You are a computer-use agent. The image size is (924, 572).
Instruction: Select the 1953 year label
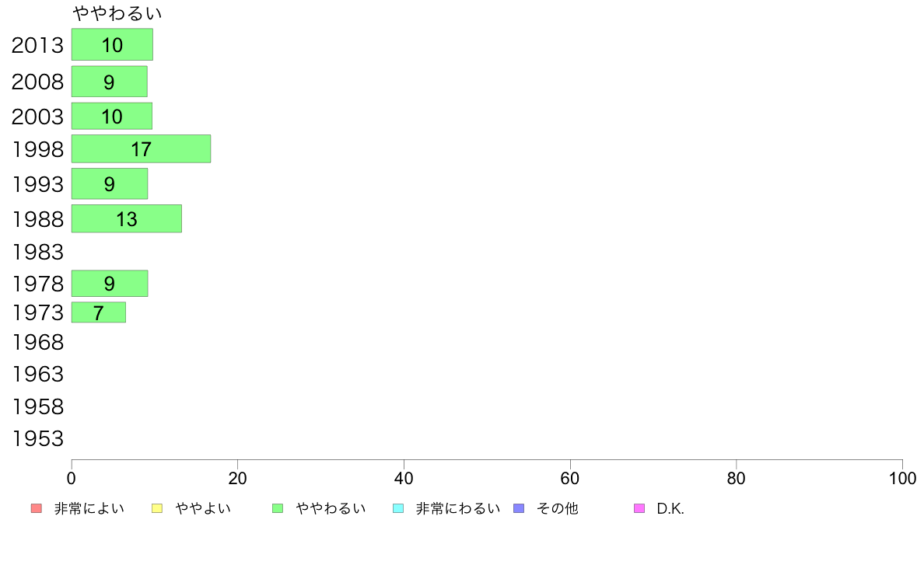tap(37, 438)
